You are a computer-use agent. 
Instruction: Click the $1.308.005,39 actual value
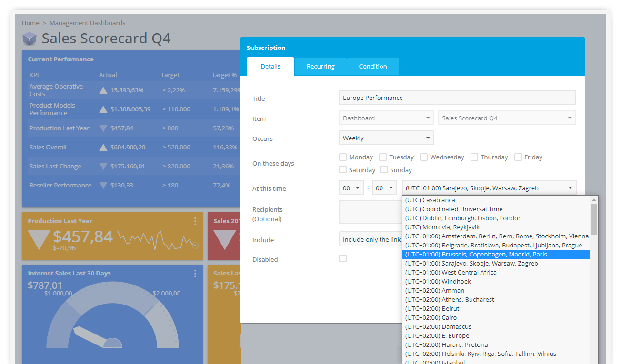tap(130, 109)
